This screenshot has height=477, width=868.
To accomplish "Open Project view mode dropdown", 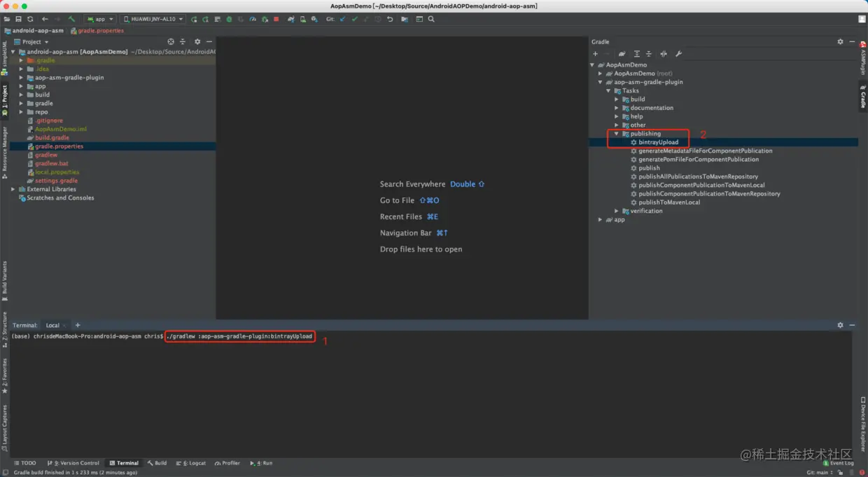I will (31, 42).
